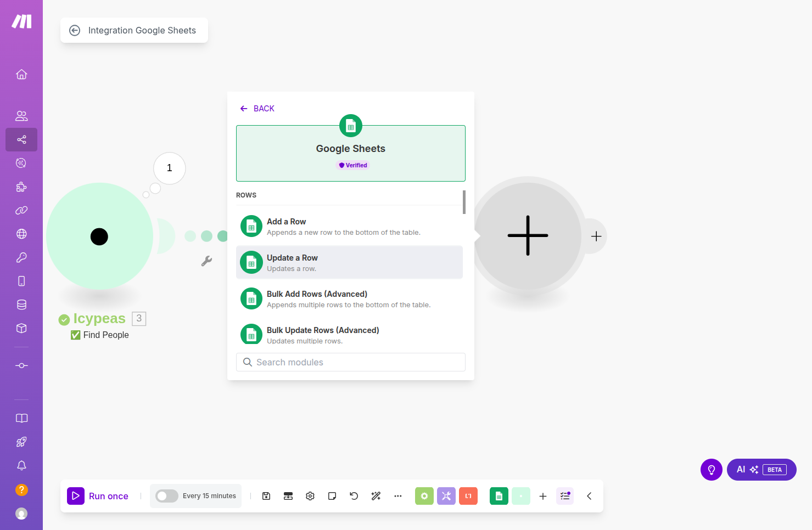Open the Devices phone icon in sidebar
812x530 pixels.
point(21,281)
